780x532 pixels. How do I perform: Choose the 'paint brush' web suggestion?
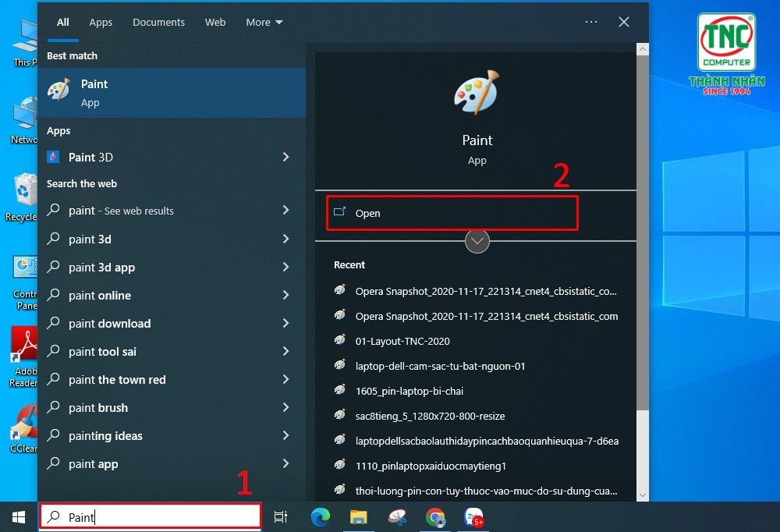[172, 408]
